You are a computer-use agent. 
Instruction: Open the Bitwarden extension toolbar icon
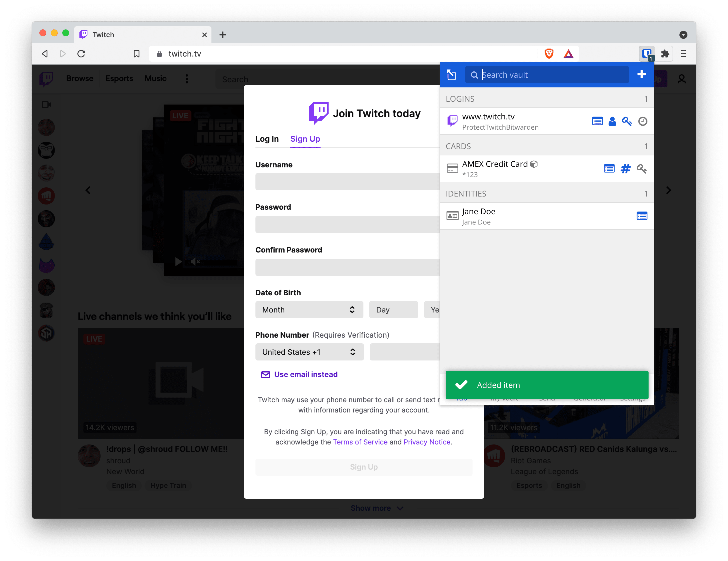647,54
